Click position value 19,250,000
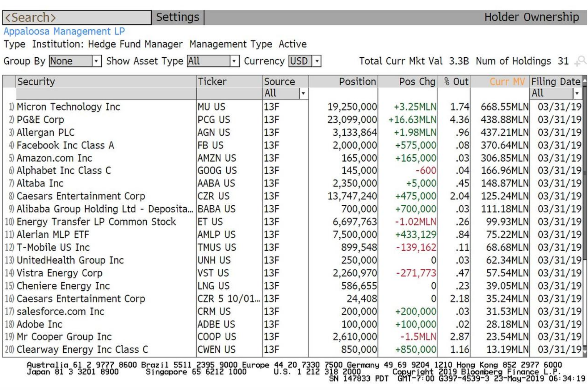 click(x=352, y=107)
